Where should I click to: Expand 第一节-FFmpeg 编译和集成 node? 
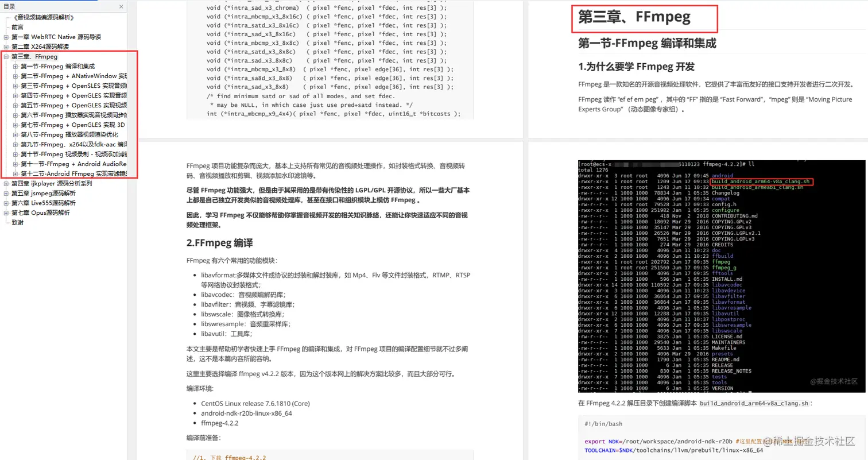click(x=15, y=67)
